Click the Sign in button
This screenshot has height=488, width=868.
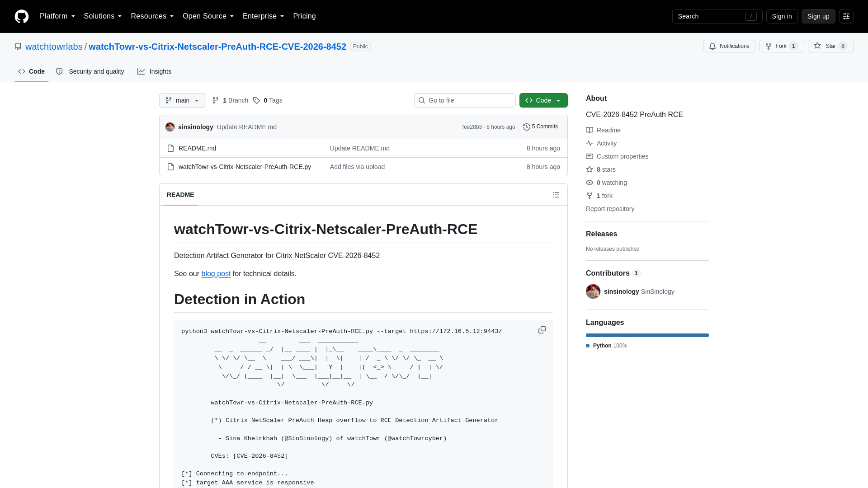point(782,16)
